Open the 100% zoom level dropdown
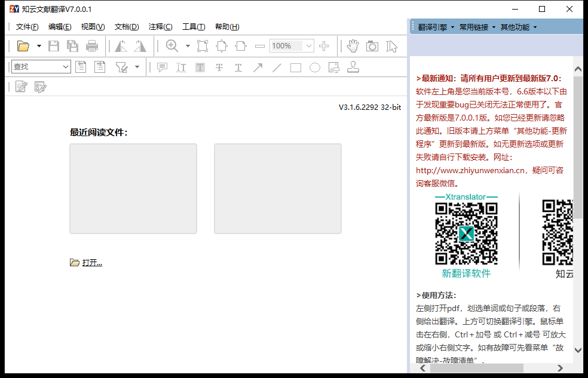The height and width of the screenshot is (378, 588). tap(308, 46)
